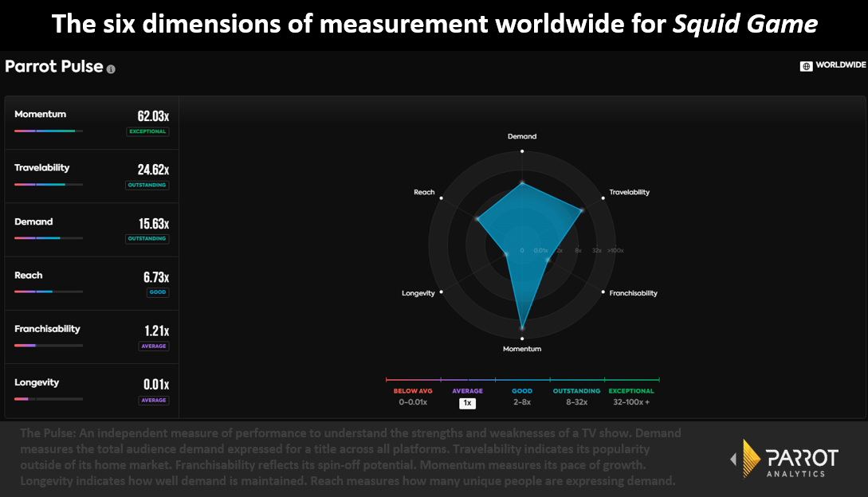The image size is (868, 497).
Task: Select the Demand metric row label
Action: pyautogui.click(x=33, y=221)
